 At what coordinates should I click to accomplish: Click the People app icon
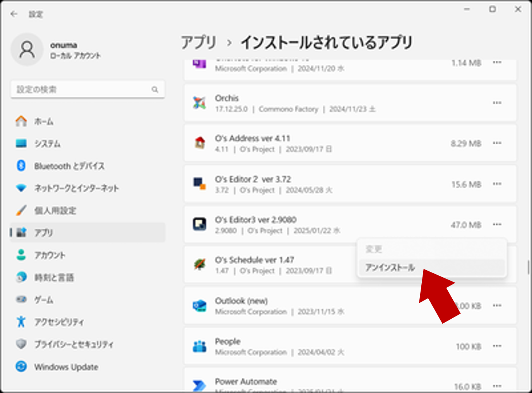click(200, 346)
